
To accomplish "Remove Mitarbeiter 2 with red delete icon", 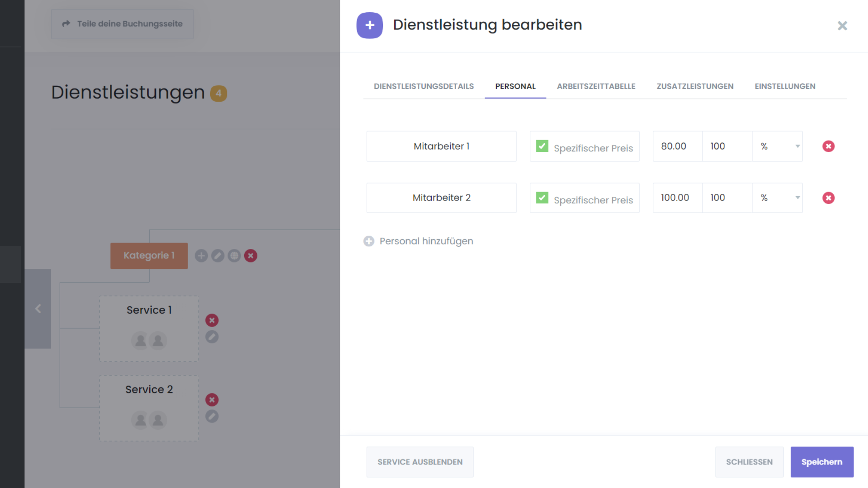I will coord(828,198).
